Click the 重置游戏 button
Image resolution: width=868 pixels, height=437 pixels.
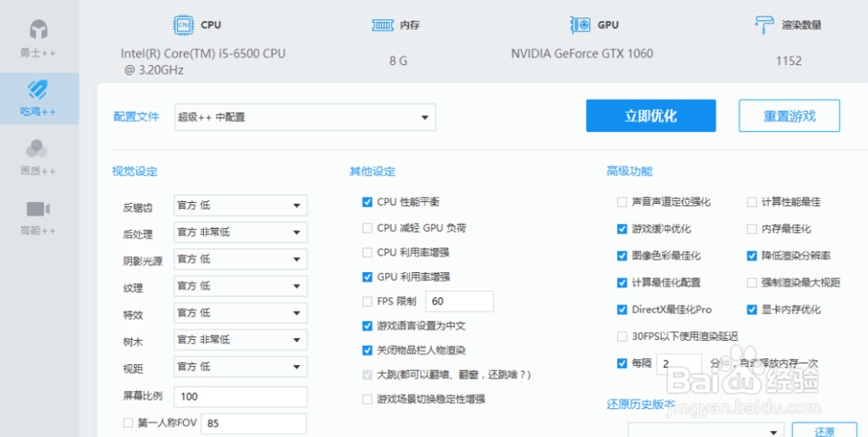[x=789, y=116]
